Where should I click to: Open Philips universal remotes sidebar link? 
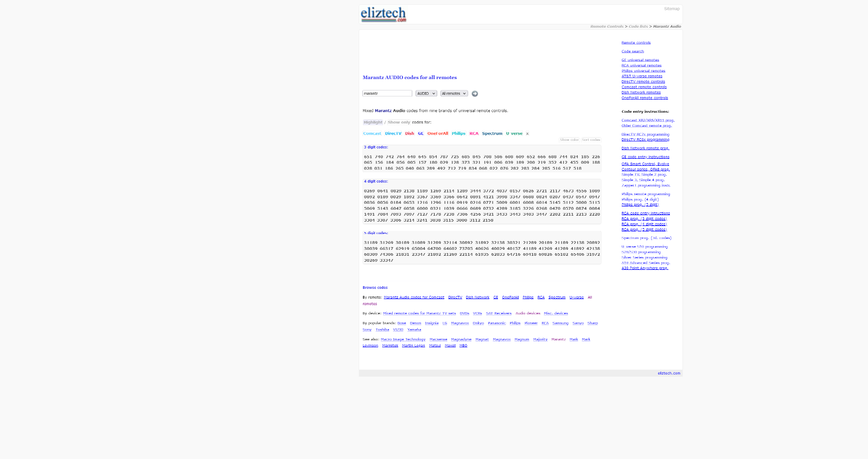coord(643,71)
